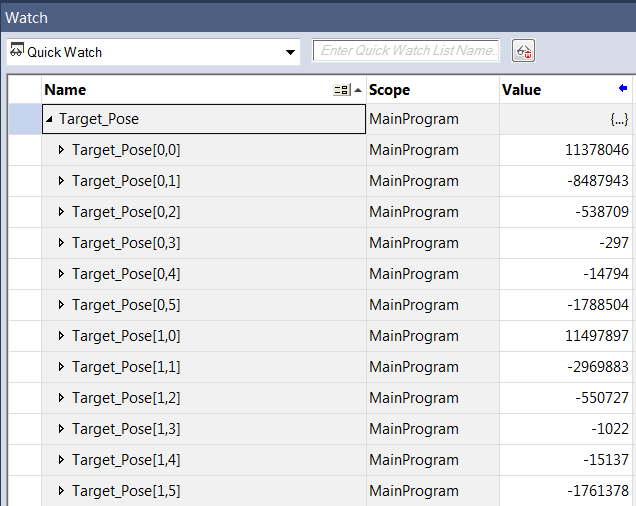Click value 11378046
This screenshot has width=636, height=506.
[597, 150]
